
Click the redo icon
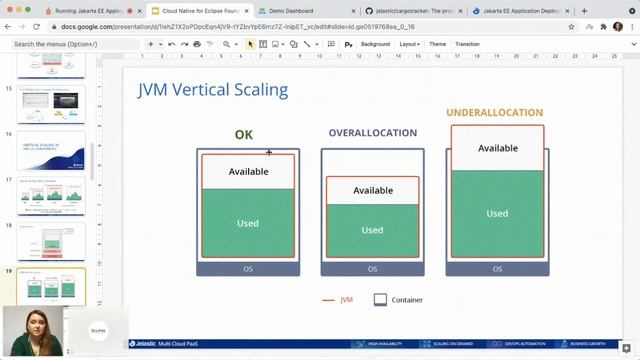tap(184, 44)
